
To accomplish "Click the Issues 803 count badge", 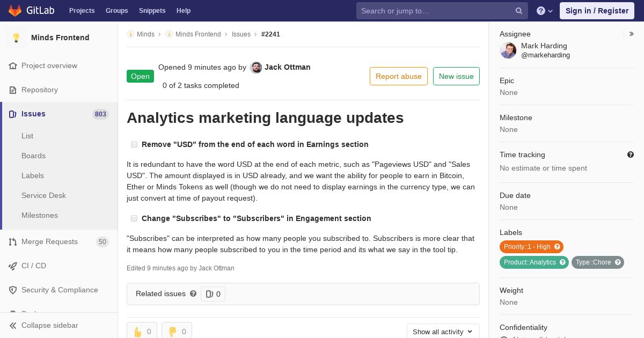I will [100, 114].
